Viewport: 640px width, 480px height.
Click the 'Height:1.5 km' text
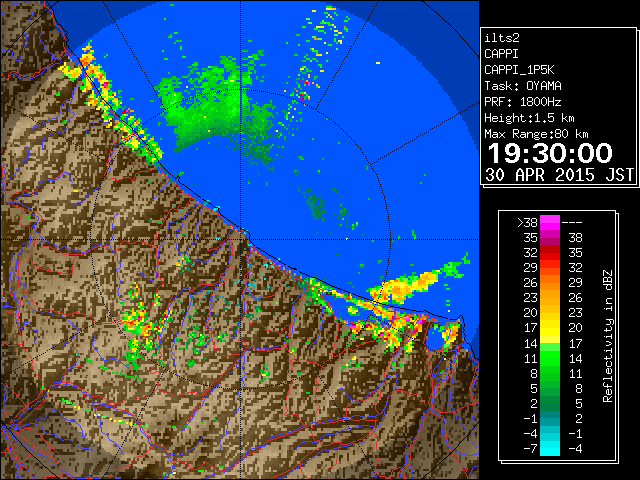[x=529, y=118]
